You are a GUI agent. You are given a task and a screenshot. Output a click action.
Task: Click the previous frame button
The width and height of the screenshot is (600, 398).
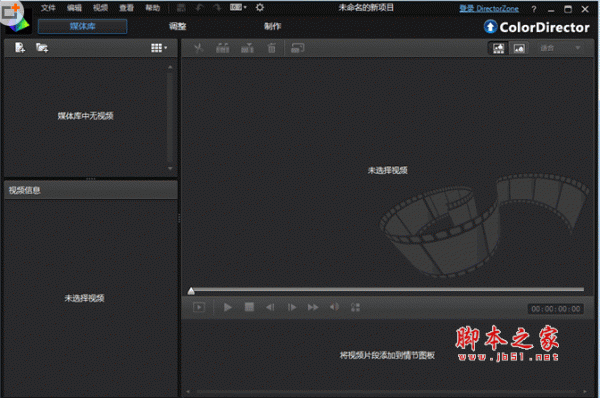click(270, 307)
